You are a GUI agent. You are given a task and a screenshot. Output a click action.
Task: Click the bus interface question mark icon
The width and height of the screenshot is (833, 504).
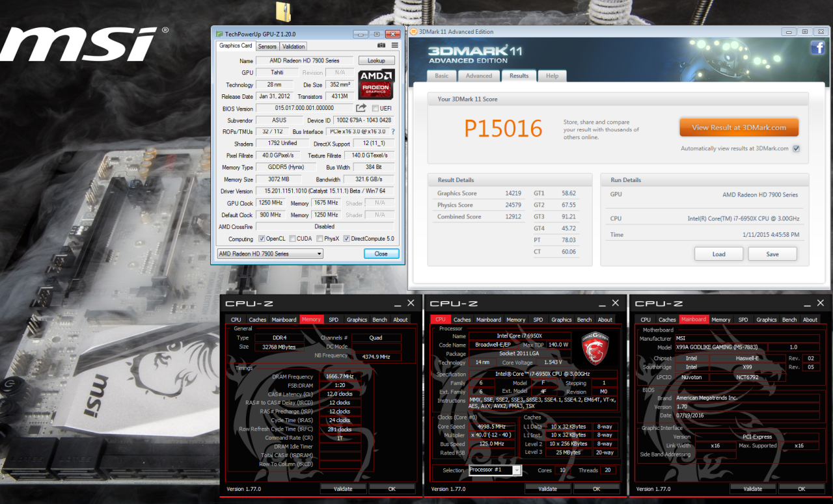tap(393, 132)
